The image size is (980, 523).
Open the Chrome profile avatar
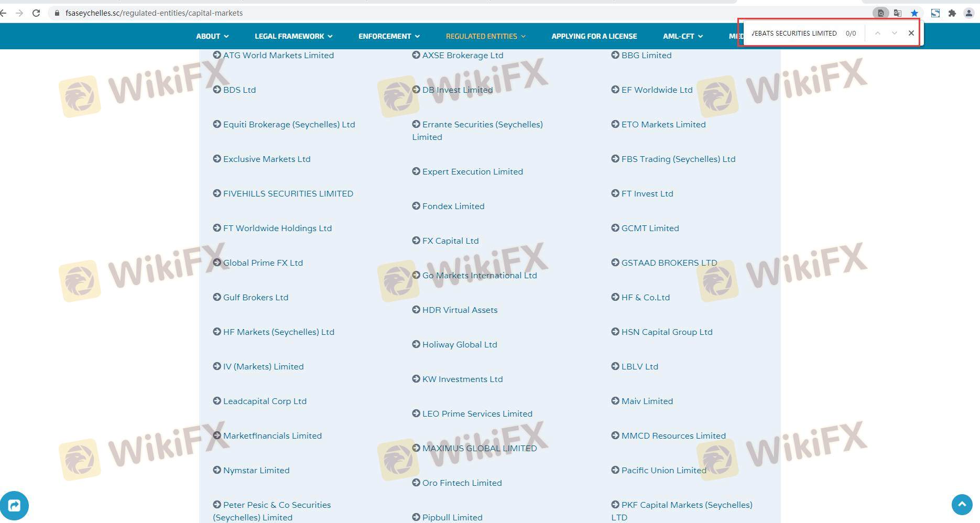point(969,13)
